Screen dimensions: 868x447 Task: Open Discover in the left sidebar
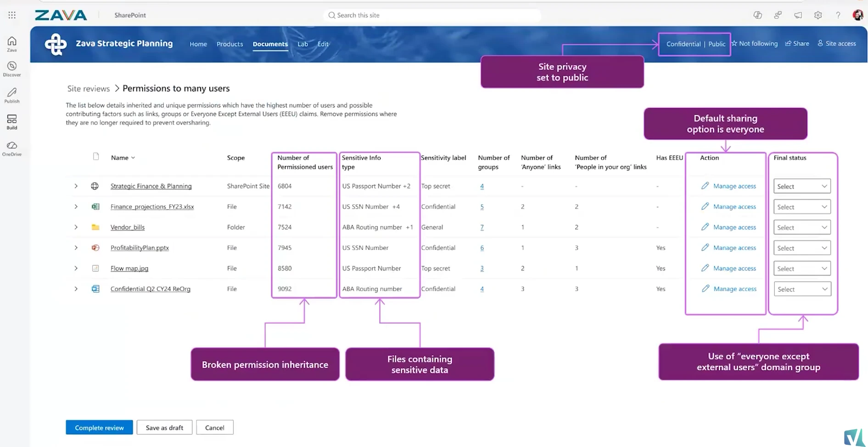12,69
